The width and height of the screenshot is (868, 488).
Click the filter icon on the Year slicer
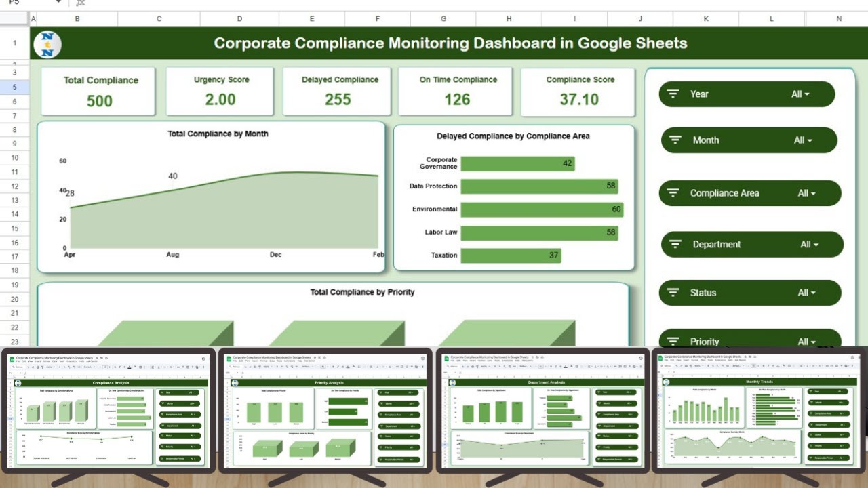click(673, 94)
